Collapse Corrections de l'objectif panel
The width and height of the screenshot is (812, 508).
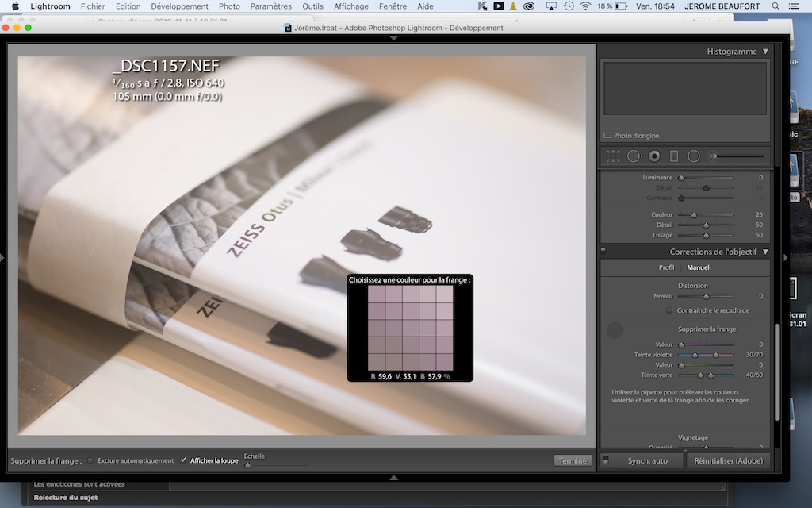coord(765,252)
